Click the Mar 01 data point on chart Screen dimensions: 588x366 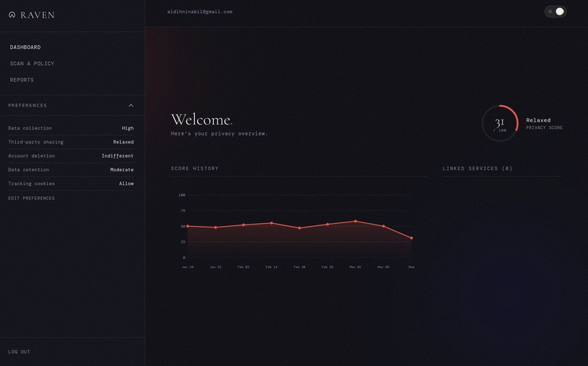tap(355, 222)
